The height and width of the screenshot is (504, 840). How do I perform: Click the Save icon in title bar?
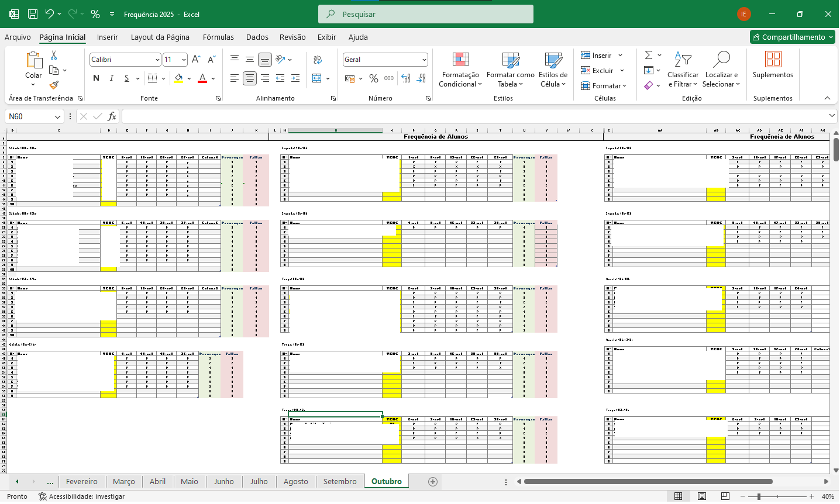tap(33, 14)
